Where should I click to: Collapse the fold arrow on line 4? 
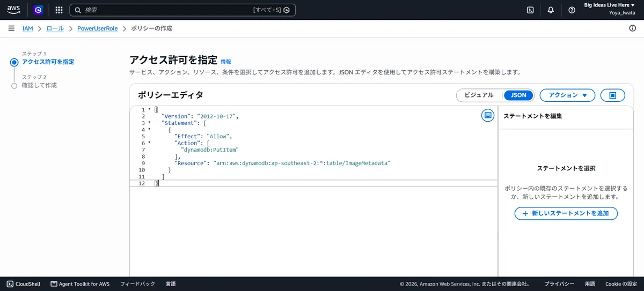[x=150, y=129]
